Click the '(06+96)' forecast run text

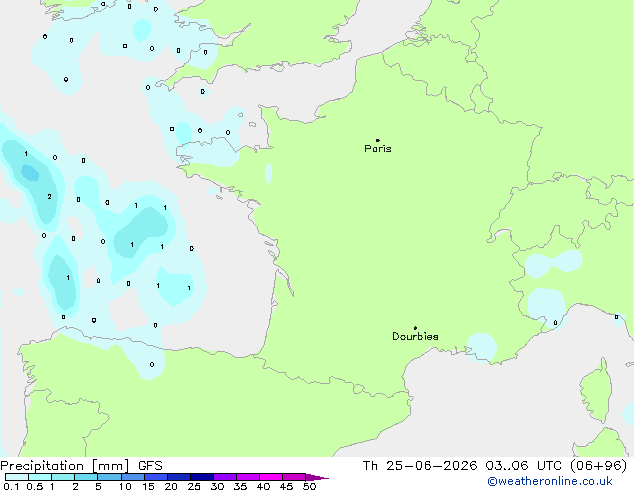(x=598, y=466)
